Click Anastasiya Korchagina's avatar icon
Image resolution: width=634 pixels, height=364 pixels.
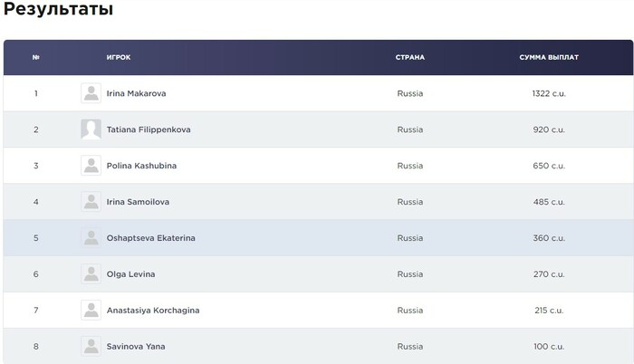91,310
